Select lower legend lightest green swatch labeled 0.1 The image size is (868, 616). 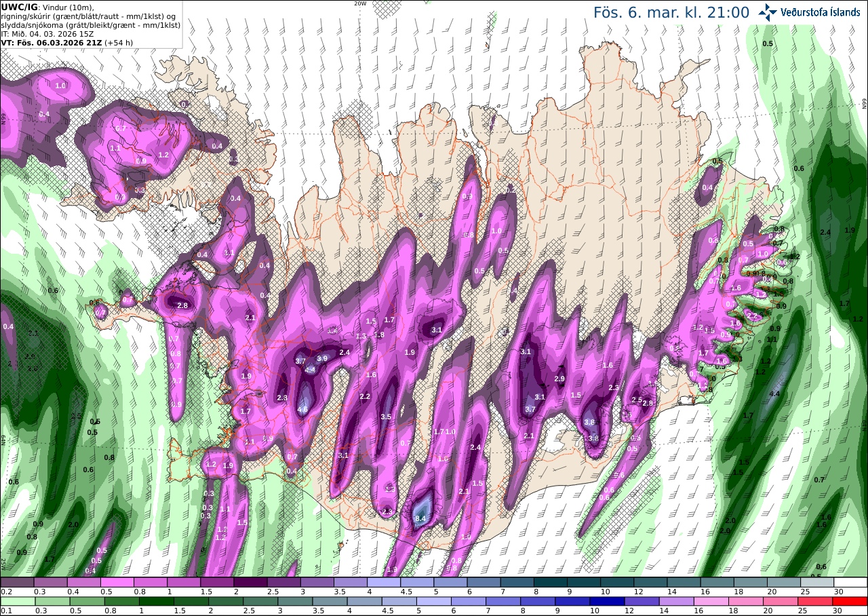tap(17, 601)
